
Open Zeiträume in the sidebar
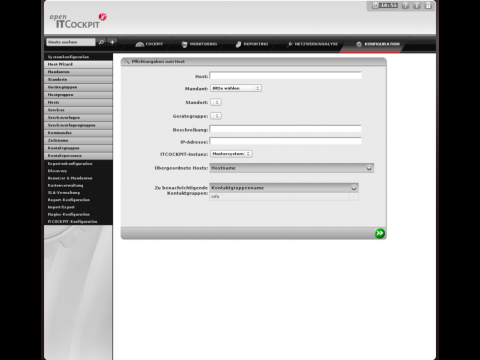pyautogui.click(x=78, y=141)
